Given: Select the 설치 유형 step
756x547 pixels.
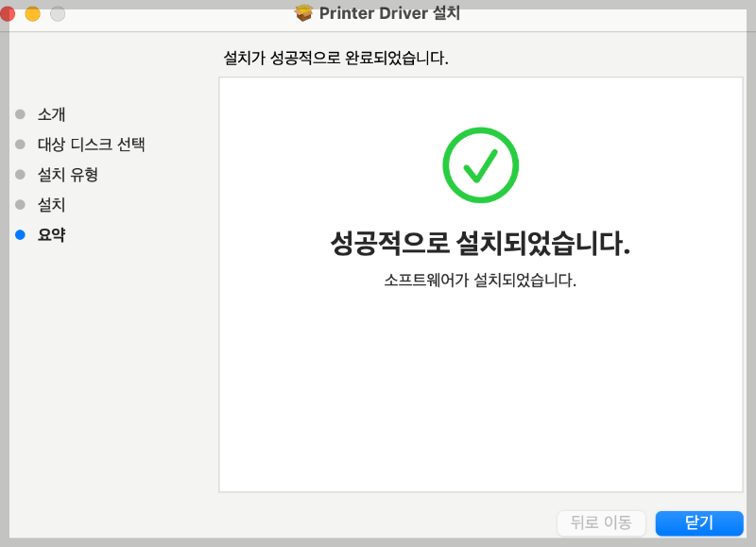Looking at the screenshot, I should (x=68, y=174).
